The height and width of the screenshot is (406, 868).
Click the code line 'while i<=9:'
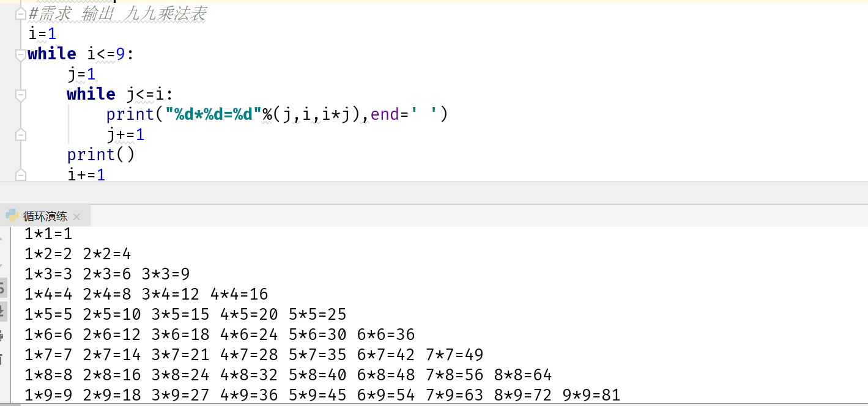[x=81, y=54]
